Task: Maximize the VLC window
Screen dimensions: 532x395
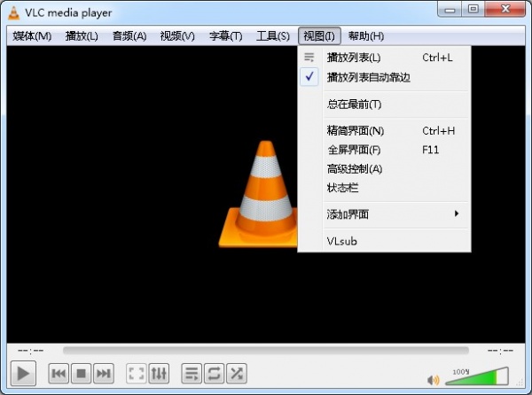Action: pyautogui.click(x=473, y=9)
